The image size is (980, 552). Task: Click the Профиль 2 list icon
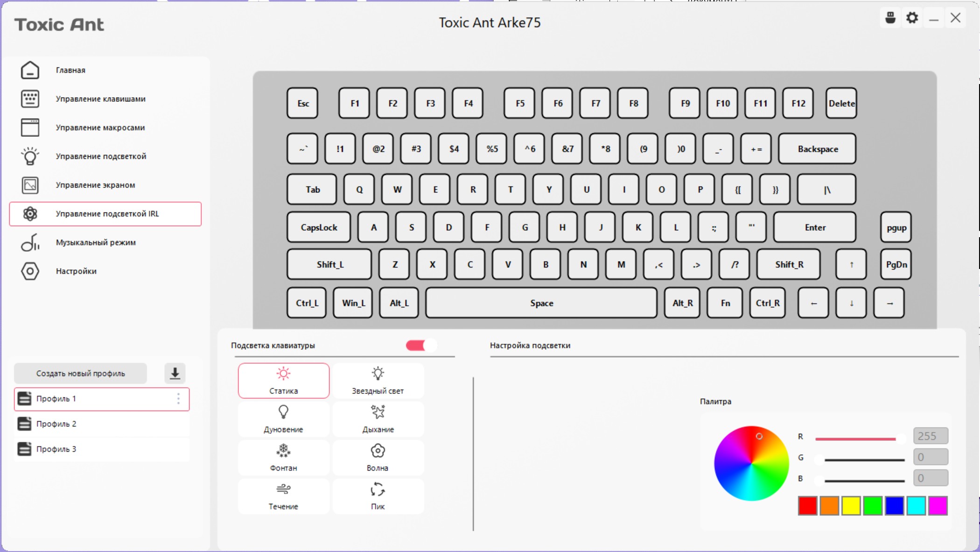[24, 424]
